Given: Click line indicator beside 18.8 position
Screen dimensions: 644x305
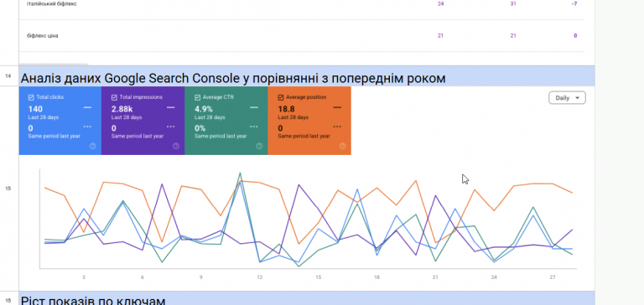Looking at the screenshot, I should pos(337,107).
